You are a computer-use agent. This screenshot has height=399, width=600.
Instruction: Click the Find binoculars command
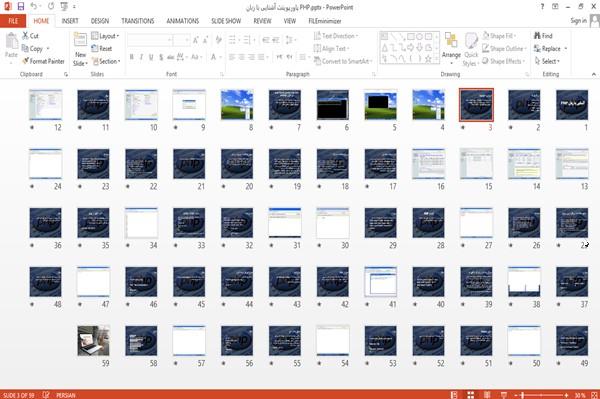tap(543, 36)
